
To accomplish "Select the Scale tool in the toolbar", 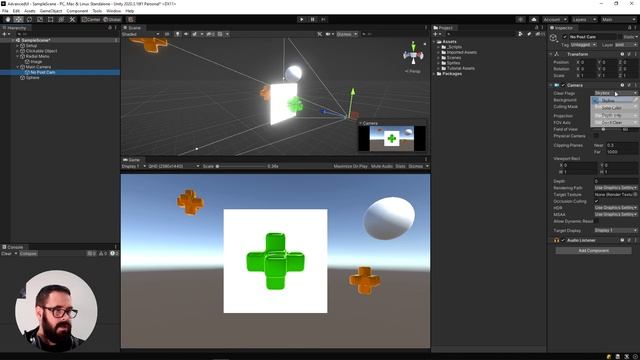I will 40,19.
